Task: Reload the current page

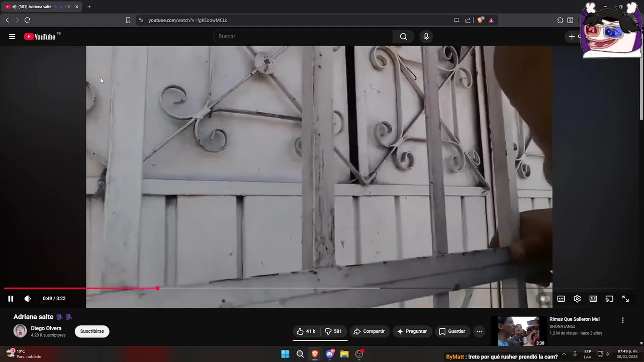Action: coord(28,20)
